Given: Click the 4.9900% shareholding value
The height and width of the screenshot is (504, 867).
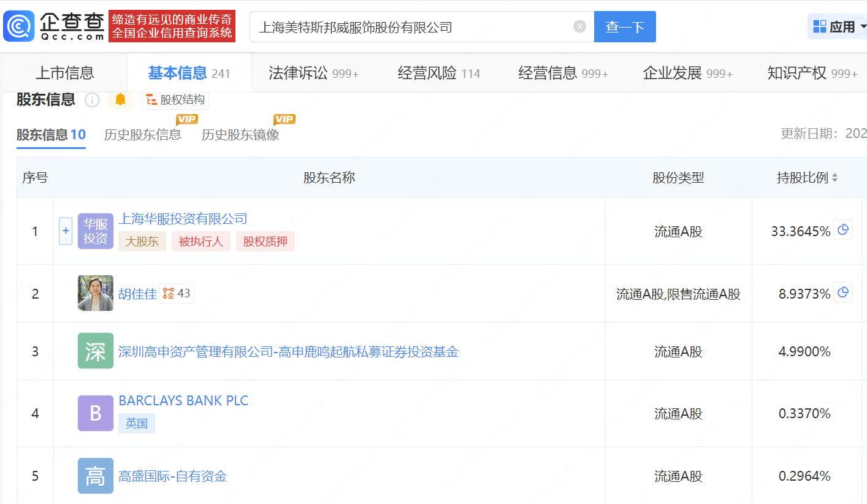Looking at the screenshot, I should 804,352.
